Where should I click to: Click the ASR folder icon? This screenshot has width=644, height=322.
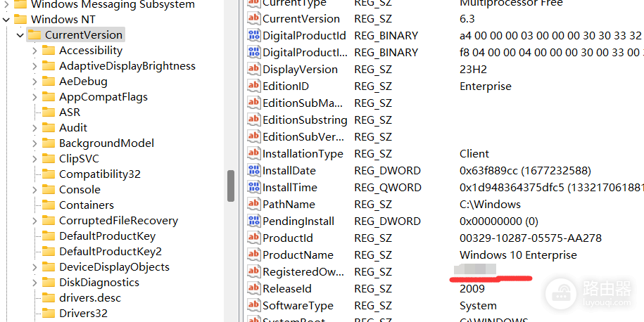49,112
